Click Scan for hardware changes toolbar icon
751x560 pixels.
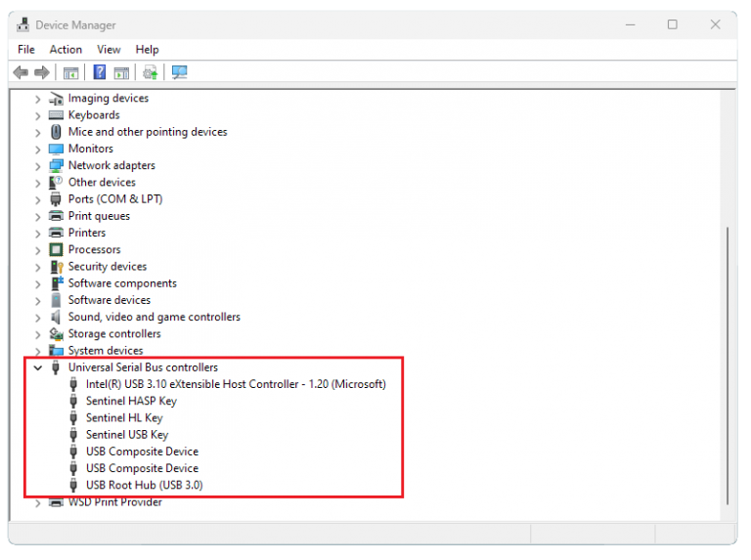pyautogui.click(x=180, y=72)
